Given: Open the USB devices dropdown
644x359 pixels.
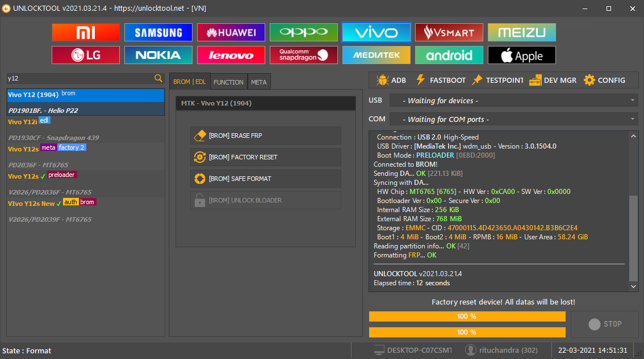Looking at the screenshot, I should [514, 100].
